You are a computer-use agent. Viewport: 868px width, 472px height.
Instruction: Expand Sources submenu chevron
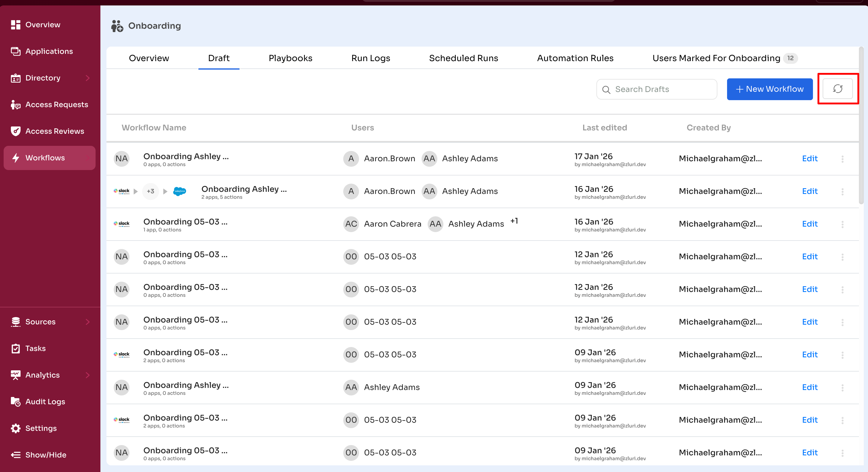(x=88, y=322)
